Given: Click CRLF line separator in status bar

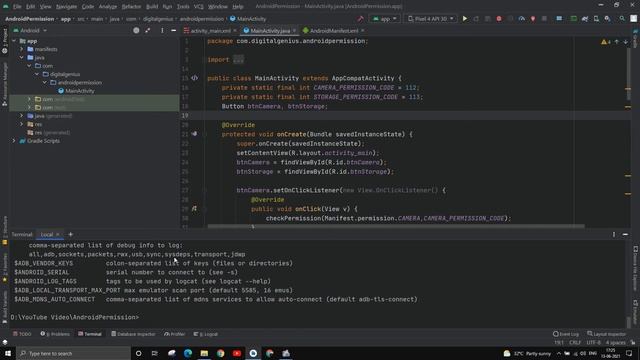Looking at the screenshot, I should pos(575,342).
